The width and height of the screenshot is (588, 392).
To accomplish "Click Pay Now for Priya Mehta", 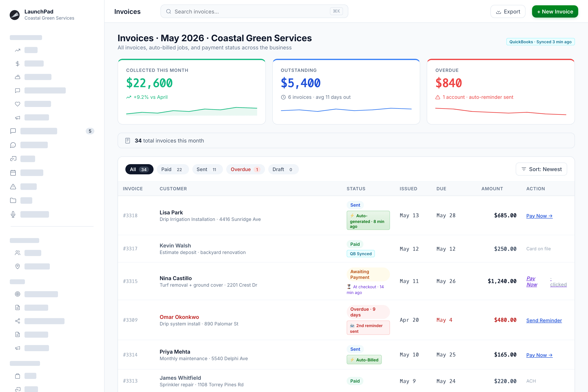I will point(539,355).
